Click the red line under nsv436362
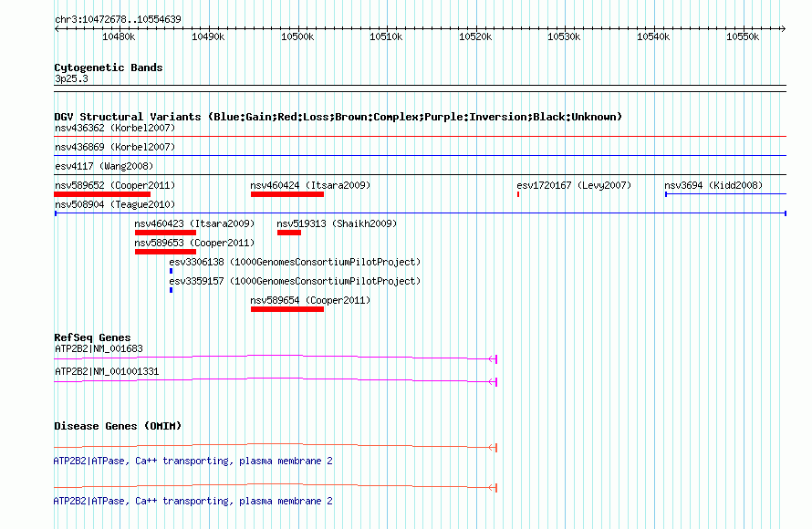The width and height of the screenshot is (812, 529). pos(420,137)
